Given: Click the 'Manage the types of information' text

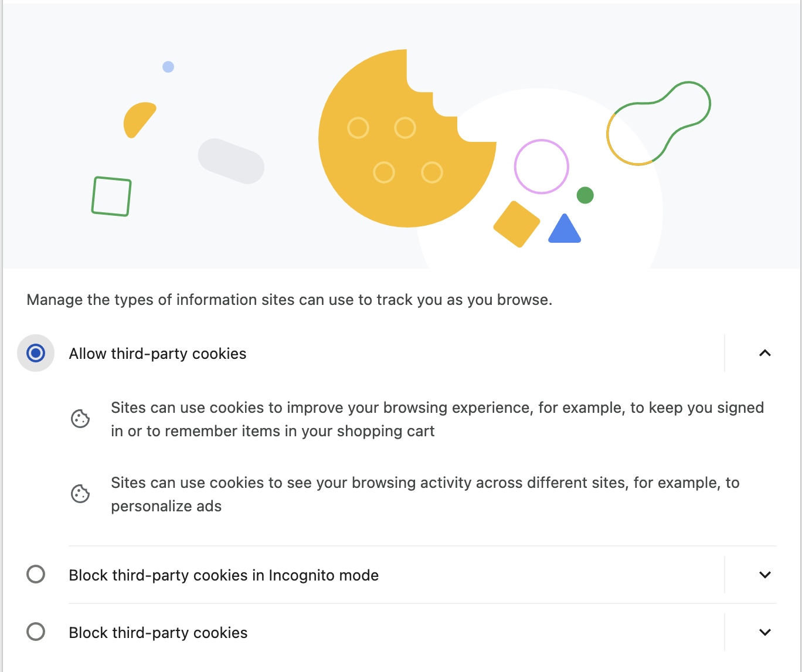Looking at the screenshot, I should (290, 300).
